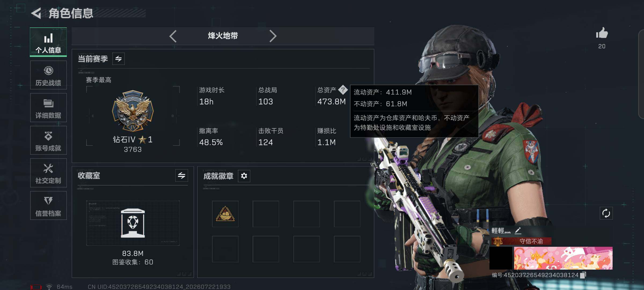Select the gold triangle achievement badge

coord(225,214)
